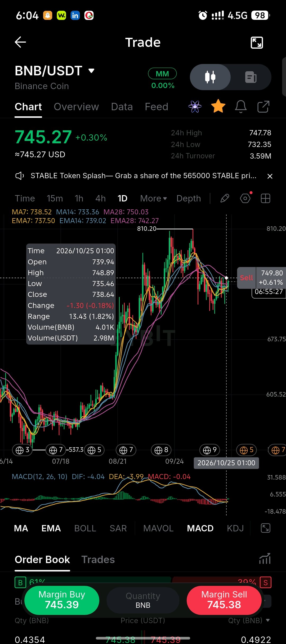Tap the Margin Buy button
The width and height of the screenshot is (286, 644).
click(x=62, y=600)
